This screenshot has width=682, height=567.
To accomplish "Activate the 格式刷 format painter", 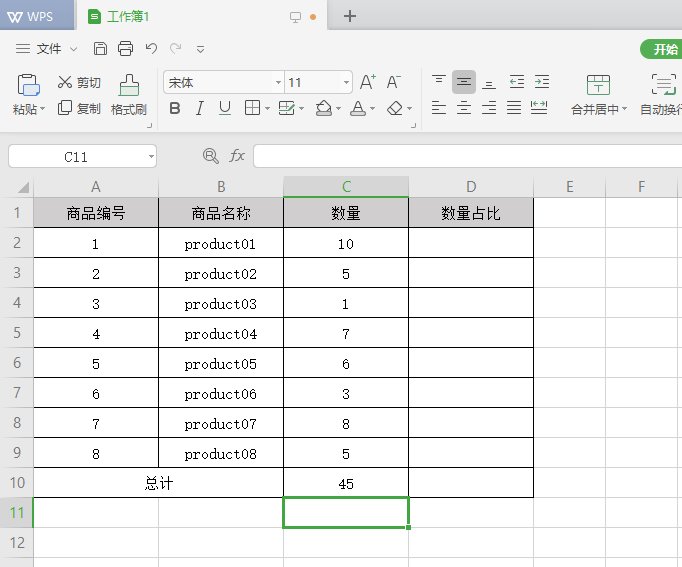I will [x=129, y=95].
